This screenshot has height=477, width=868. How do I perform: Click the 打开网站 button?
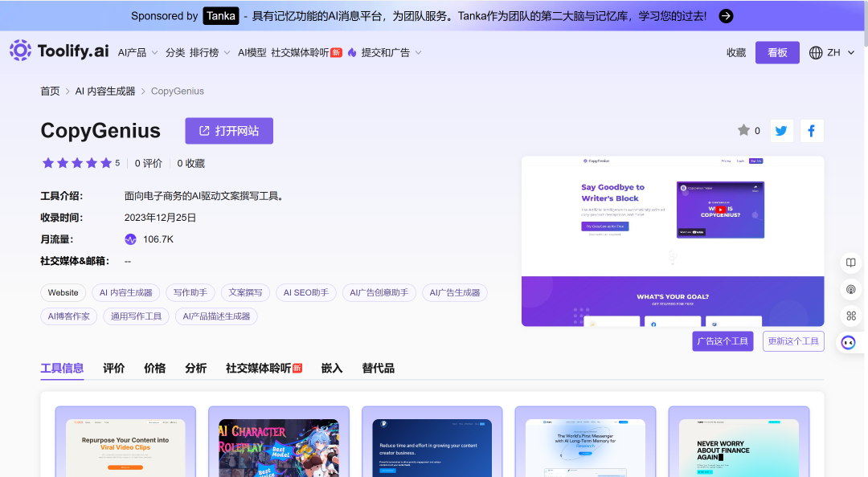(229, 131)
